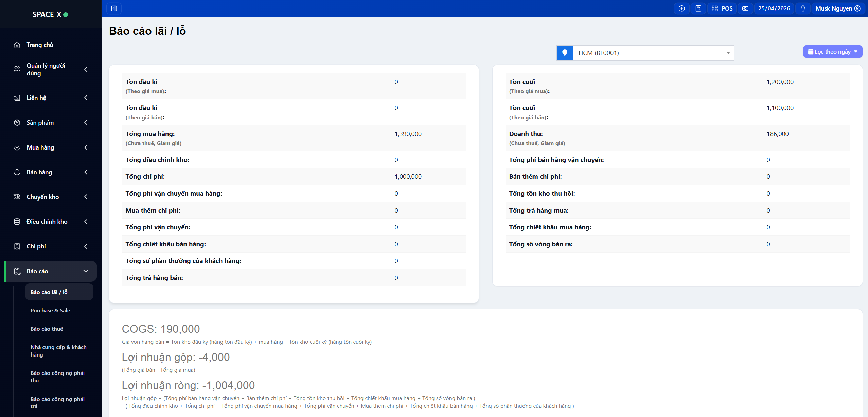Open the Lọc theo ngày filter dropdown
This screenshot has width=868, height=417.
832,52
